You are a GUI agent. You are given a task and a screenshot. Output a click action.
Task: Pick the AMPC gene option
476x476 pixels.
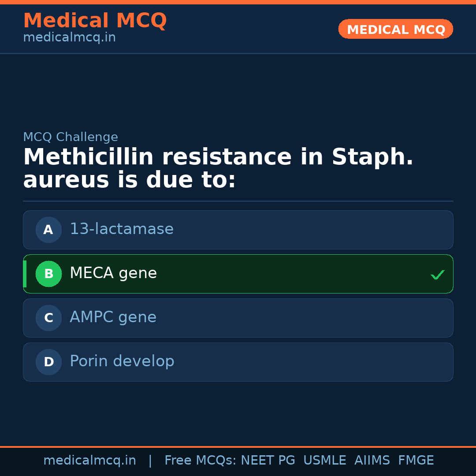point(113,317)
